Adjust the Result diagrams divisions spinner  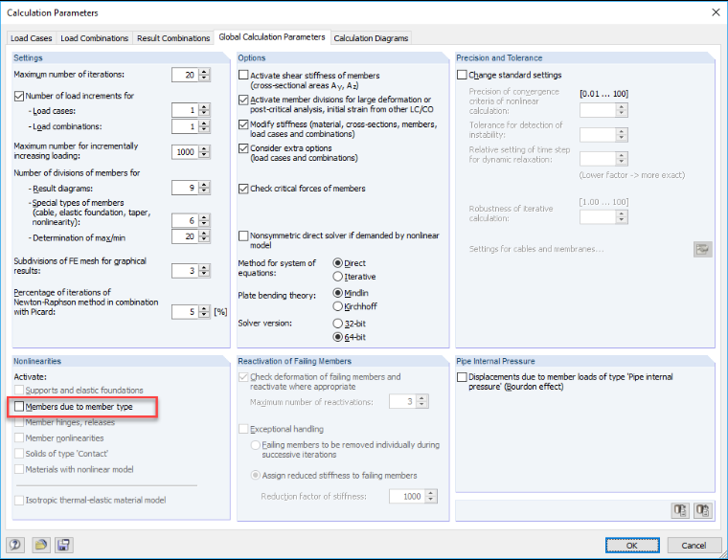click(x=204, y=188)
